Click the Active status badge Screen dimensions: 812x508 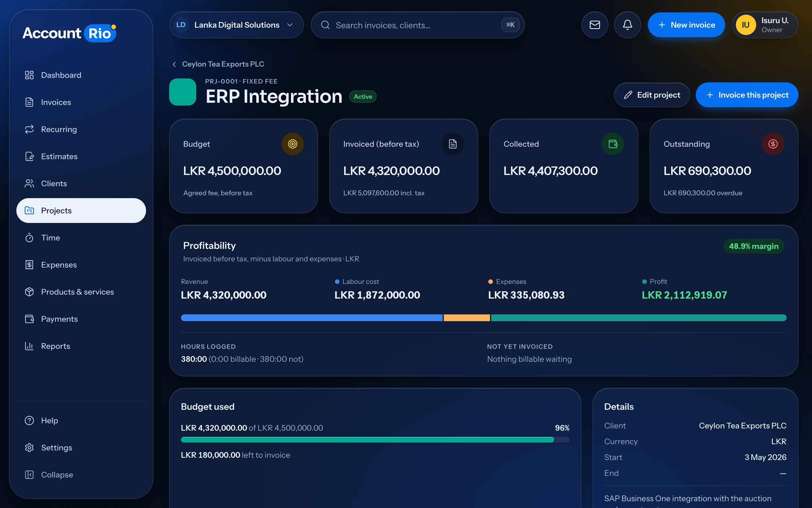(363, 97)
